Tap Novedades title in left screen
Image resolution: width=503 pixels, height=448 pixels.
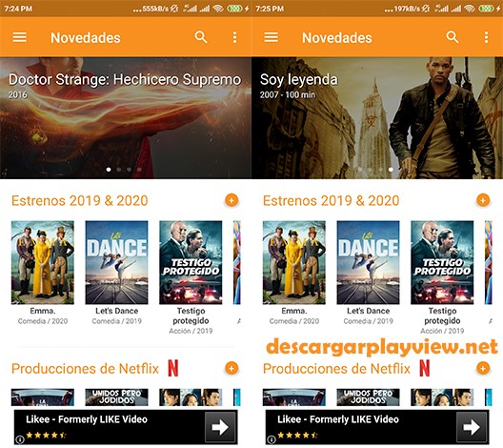tap(86, 38)
